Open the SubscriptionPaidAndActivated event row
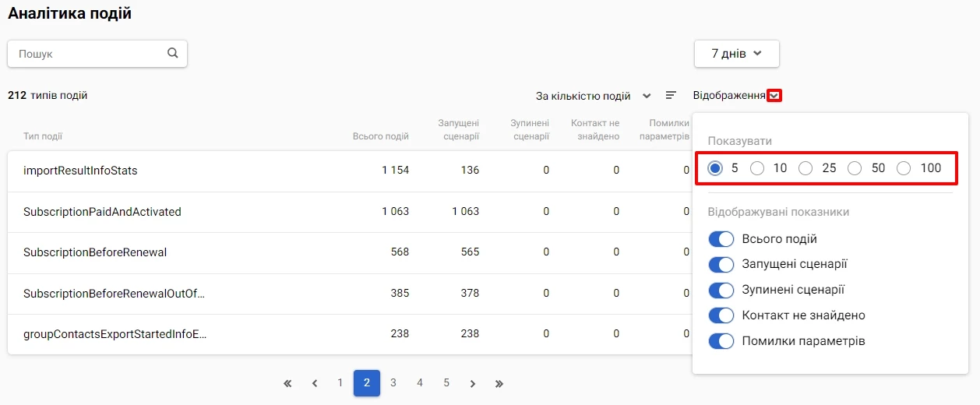980x405 pixels. tap(349, 212)
